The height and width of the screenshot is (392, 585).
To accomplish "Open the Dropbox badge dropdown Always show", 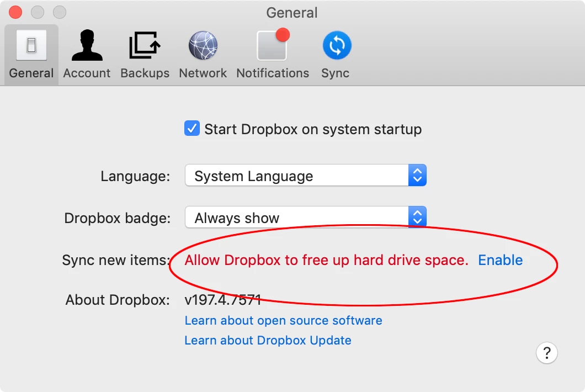I will [306, 217].
